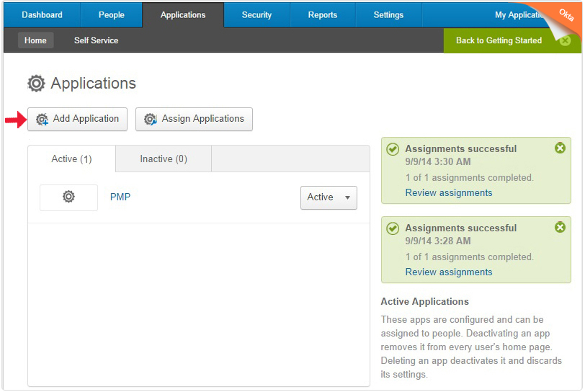
Task: Close the Back to Getting Started banner
Action: coord(565,40)
